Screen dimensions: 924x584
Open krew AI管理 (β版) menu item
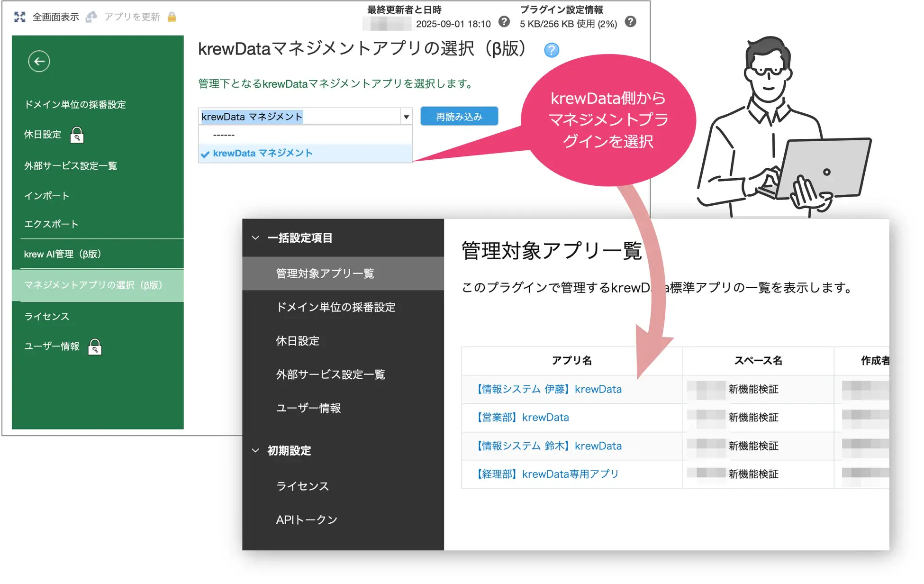tap(63, 254)
